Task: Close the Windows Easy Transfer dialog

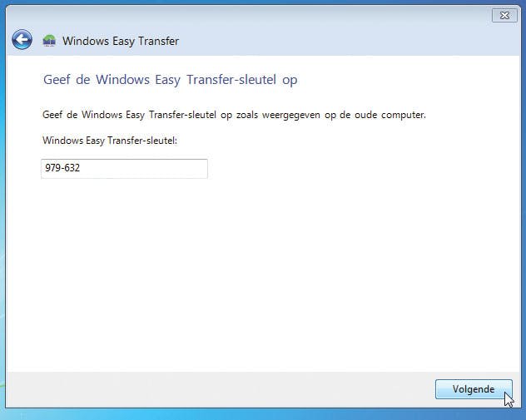Action: point(504,16)
